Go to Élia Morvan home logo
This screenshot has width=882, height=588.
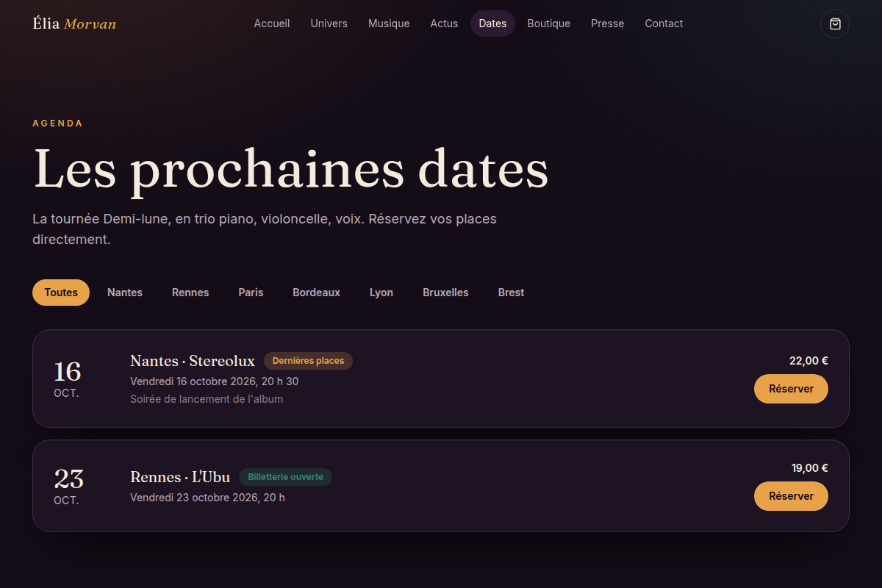(x=74, y=24)
